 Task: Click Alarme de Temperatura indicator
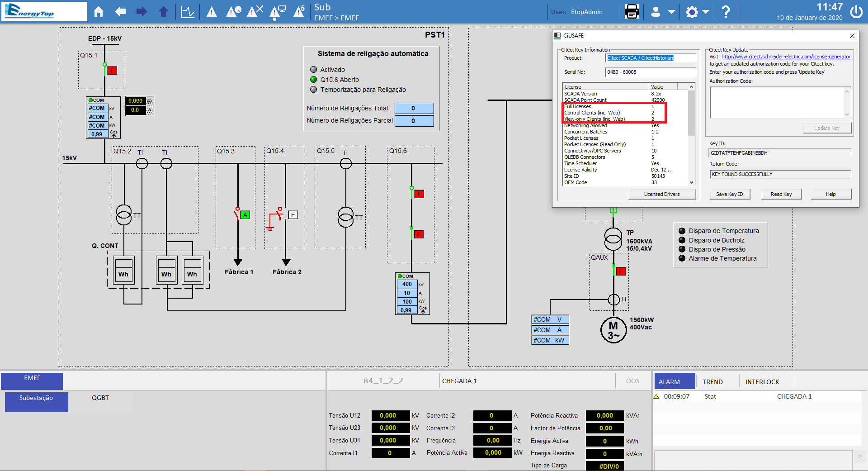click(682, 258)
